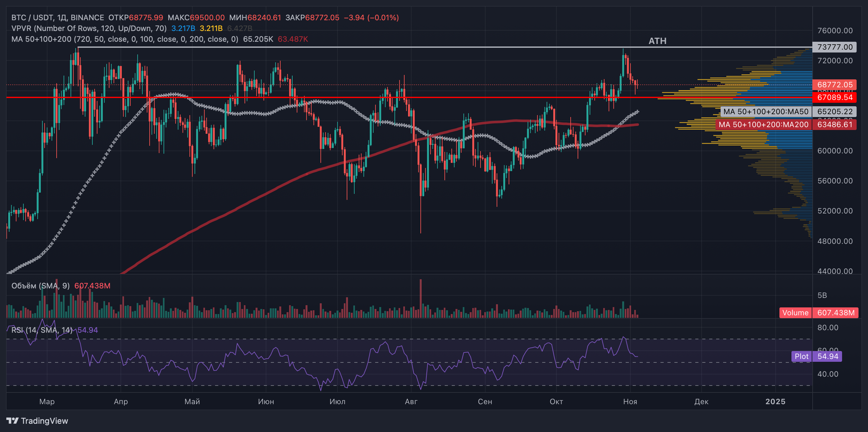Click the ATH label above the top line
This screenshot has width=868, height=432.
(x=657, y=41)
